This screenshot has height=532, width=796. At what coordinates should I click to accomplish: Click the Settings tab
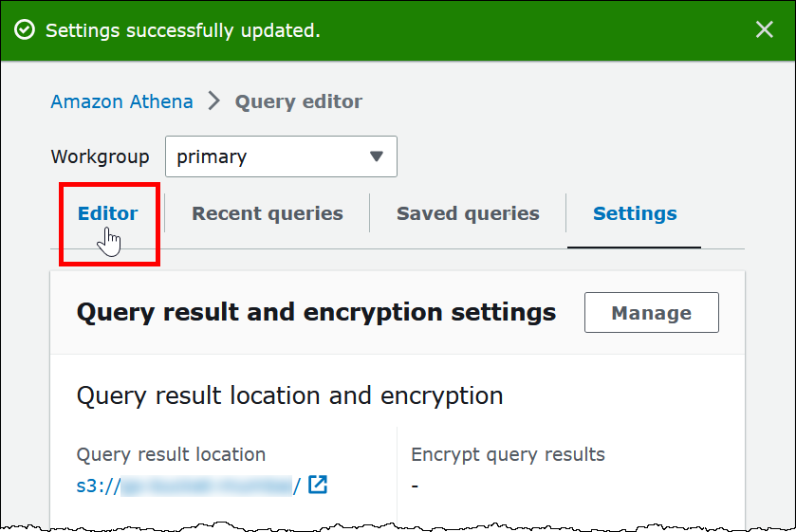[635, 213]
